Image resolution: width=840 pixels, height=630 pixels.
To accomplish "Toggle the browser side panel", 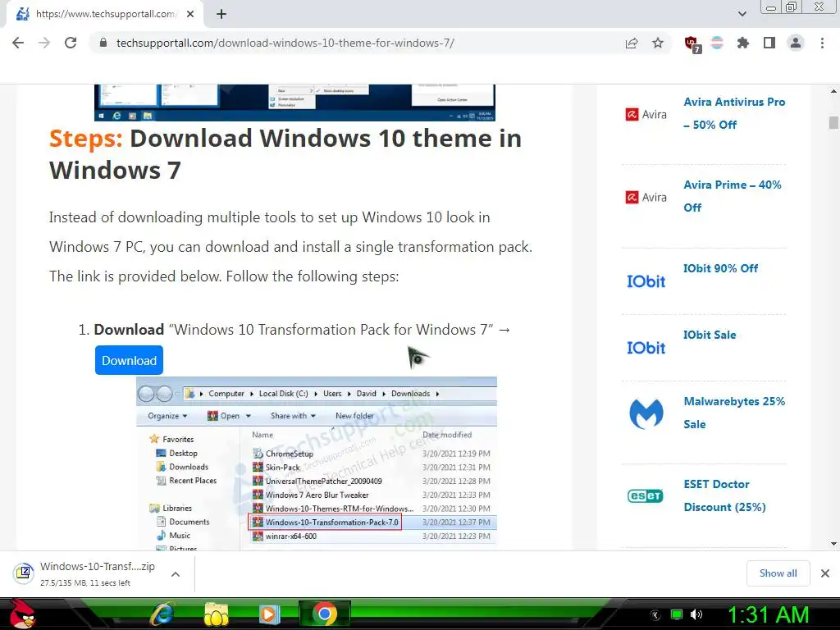I will pos(769,43).
